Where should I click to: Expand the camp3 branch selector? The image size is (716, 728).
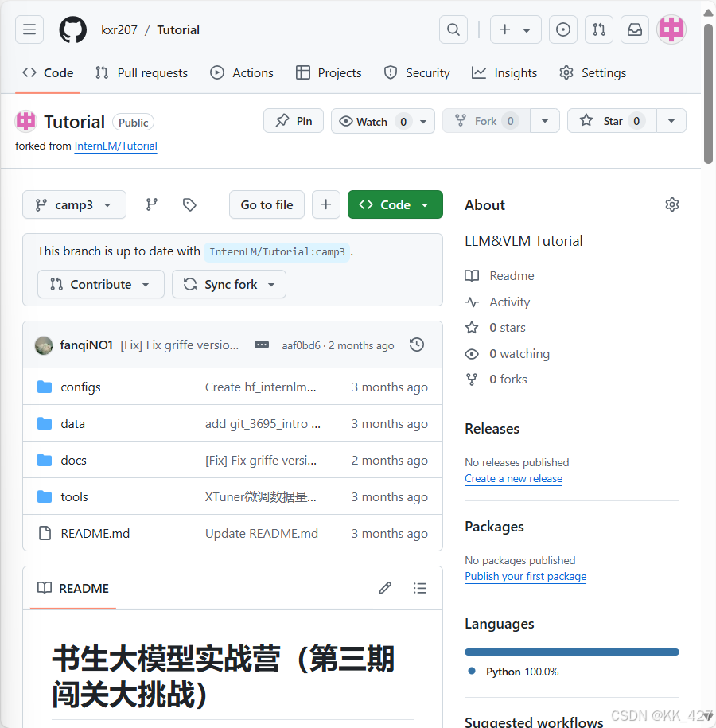point(74,204)
